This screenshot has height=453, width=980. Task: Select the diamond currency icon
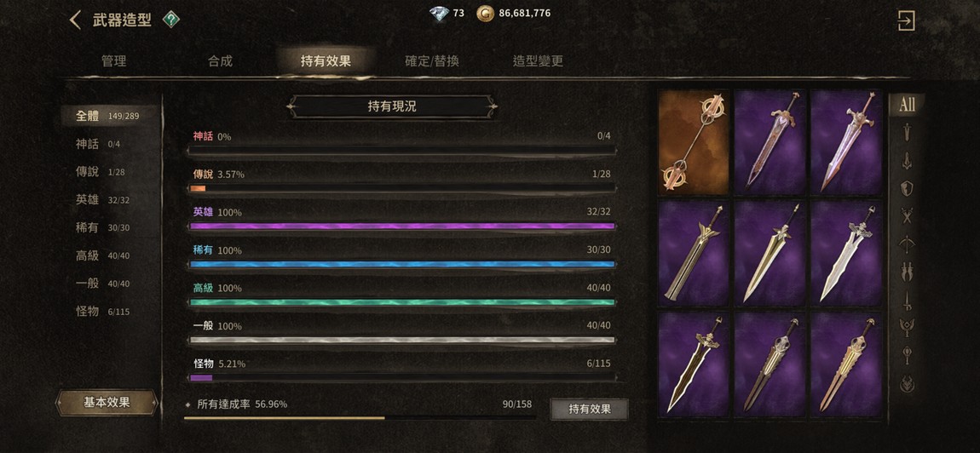click(440, 13)
